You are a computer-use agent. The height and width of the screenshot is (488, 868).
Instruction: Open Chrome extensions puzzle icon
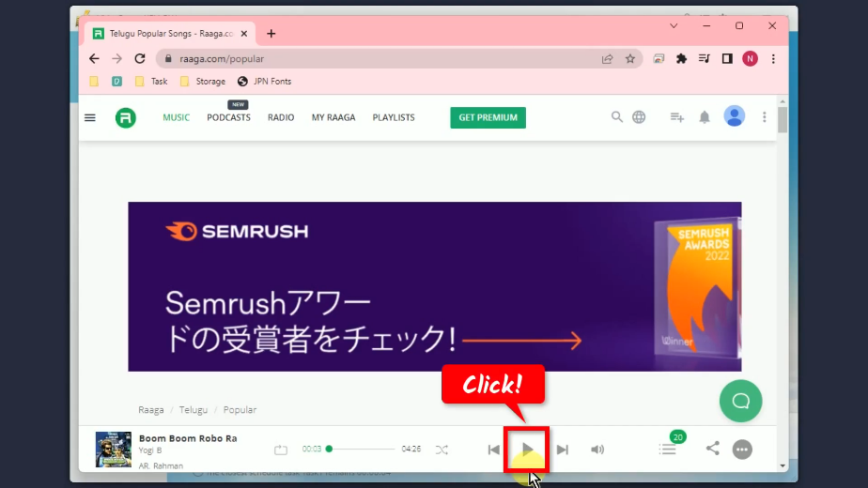point(681,58)
